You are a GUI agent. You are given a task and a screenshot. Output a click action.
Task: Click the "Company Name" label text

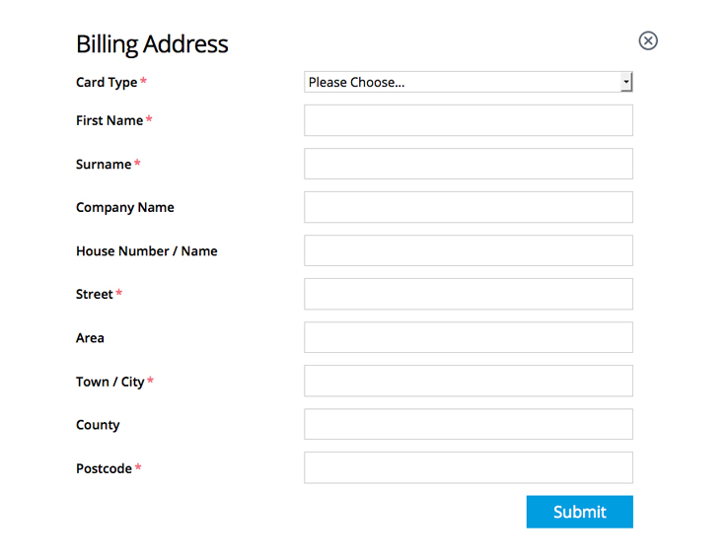[124, 208]
